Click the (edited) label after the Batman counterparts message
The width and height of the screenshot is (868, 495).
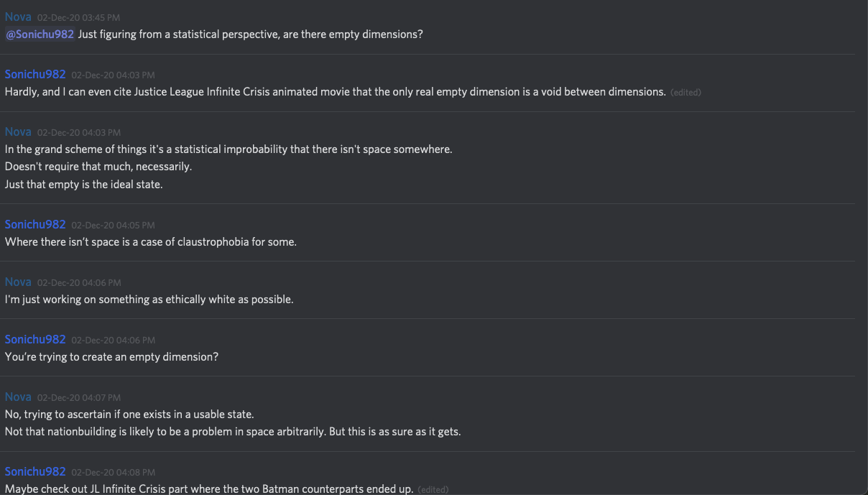point(433,489)
